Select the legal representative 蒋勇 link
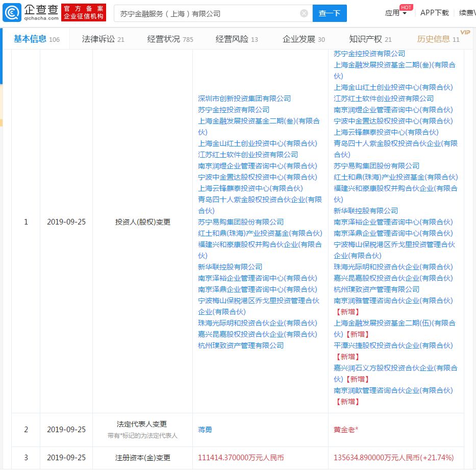Viewport: 476px width, 473px height. pyautogui.click(x=204, y=429)
